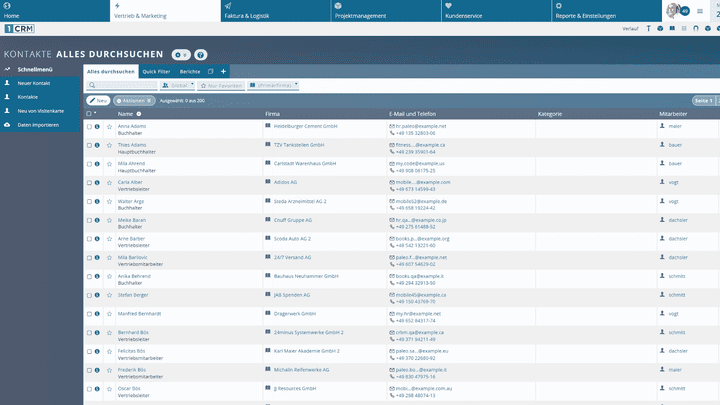Open the user avatar with notifications badge
Screen dimensions: 720x405
click(x=678, y=11)
